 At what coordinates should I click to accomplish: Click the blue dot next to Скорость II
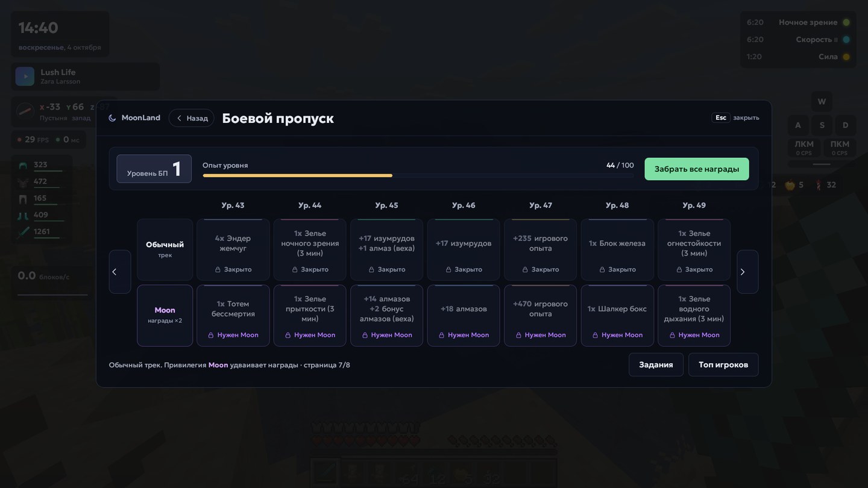point(846,40)
